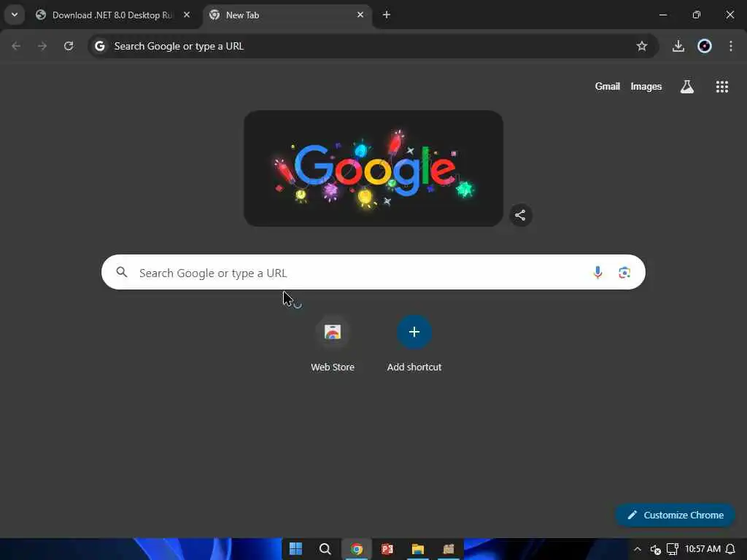Screen dimensions: 747x560
Task: Focus the Search Google or type a URL box
Action: tap(373, 273)
